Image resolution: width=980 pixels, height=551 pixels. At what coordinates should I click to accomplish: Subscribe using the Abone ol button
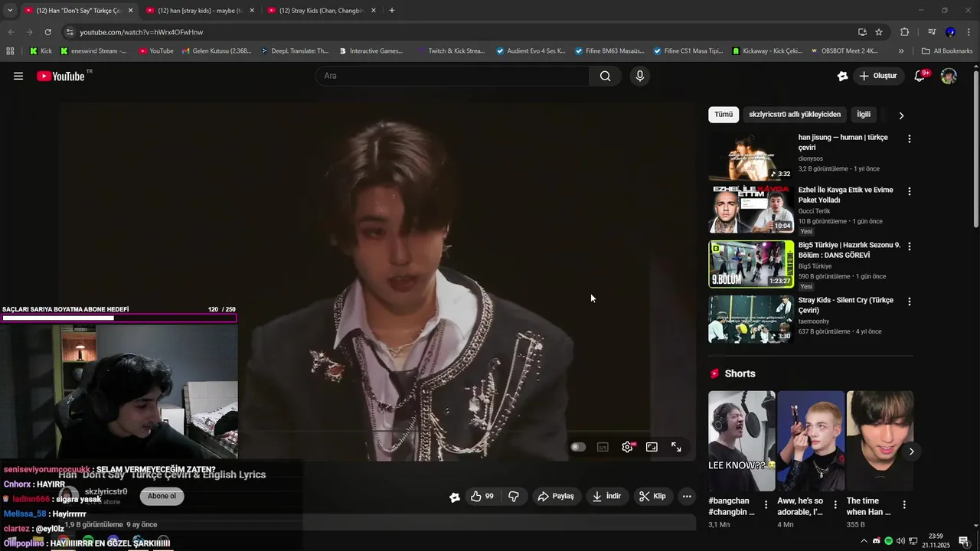coord(162,496)
